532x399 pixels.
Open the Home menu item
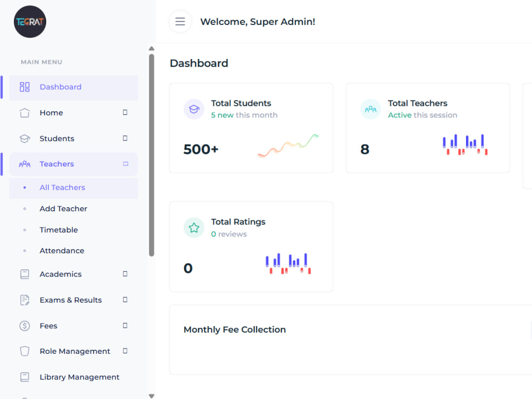tap(73, 113)
